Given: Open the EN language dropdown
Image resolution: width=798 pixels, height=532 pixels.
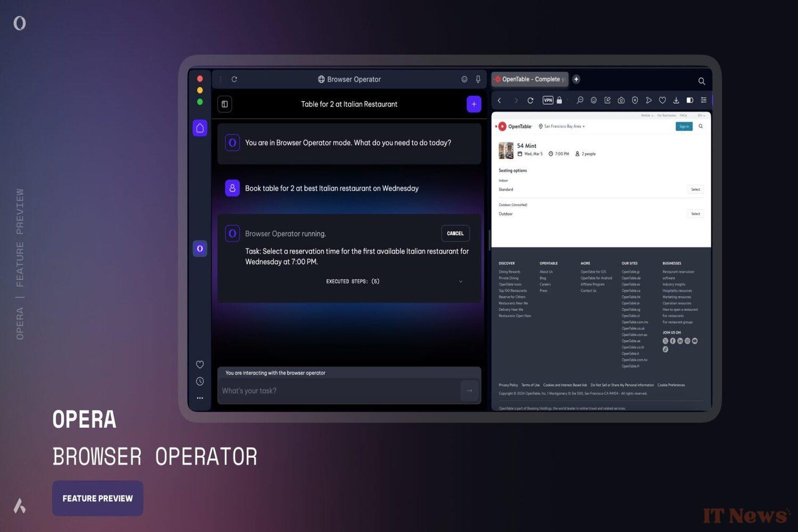Looking at the screenshot, I should (x=701, y=115).
